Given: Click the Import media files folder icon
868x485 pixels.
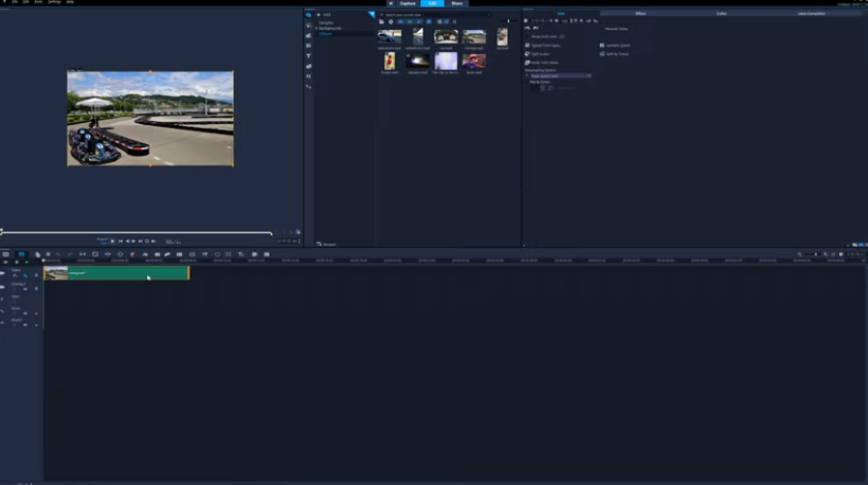Looking at the screenshot, I should click(x=381, y=21).
